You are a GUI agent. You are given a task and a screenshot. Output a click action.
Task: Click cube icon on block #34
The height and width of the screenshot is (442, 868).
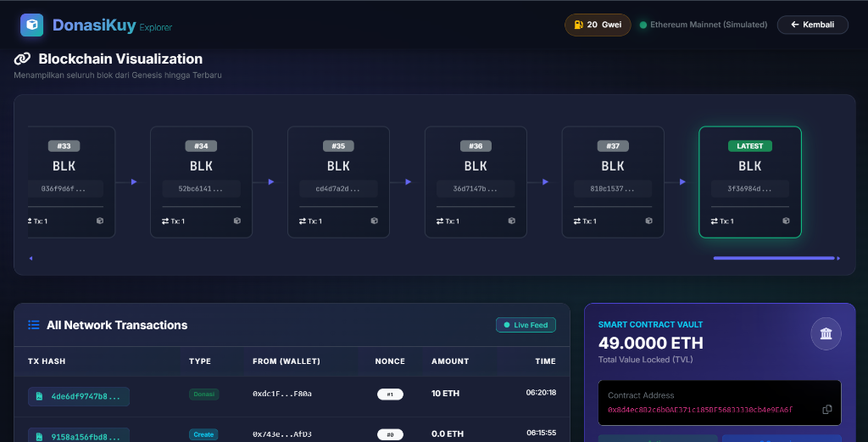tap(237, 221)
